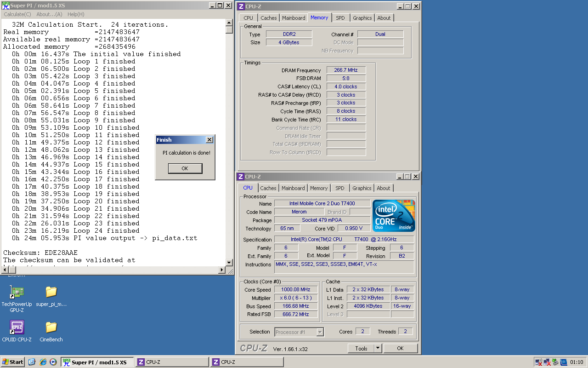Confirm the Finish dialog with OK
The width and height of the screenshot is (588, 368).
pyautogui.click(x=185, y=168)
